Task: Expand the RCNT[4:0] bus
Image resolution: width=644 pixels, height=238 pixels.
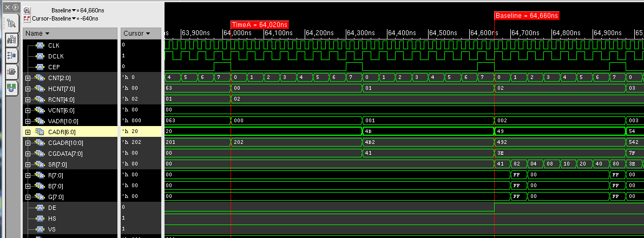Action: (28, 100)
